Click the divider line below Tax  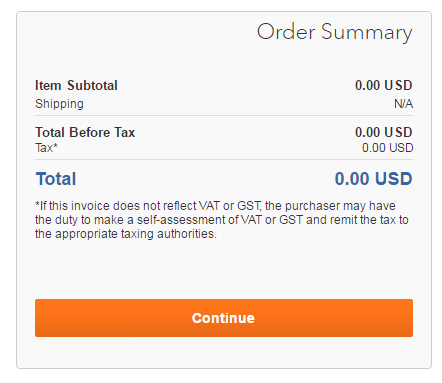224,160
